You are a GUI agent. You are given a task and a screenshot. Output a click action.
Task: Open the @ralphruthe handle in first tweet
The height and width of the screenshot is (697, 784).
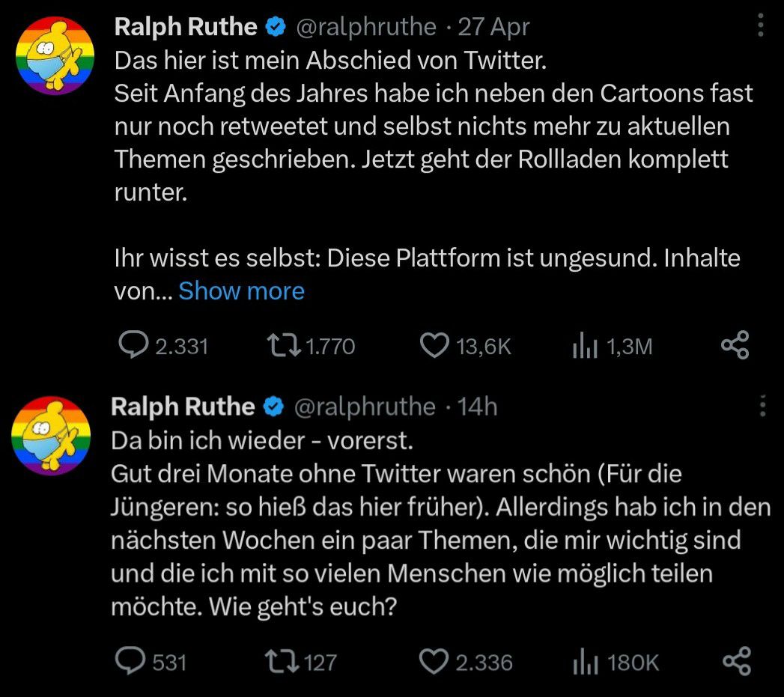(366, 27)
